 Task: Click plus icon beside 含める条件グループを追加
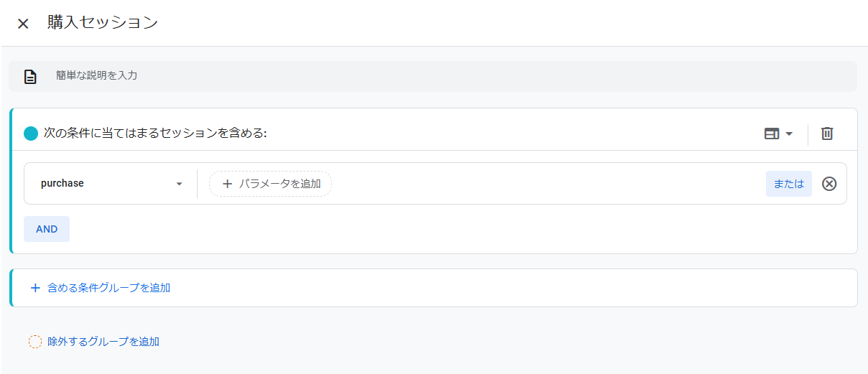35,288
